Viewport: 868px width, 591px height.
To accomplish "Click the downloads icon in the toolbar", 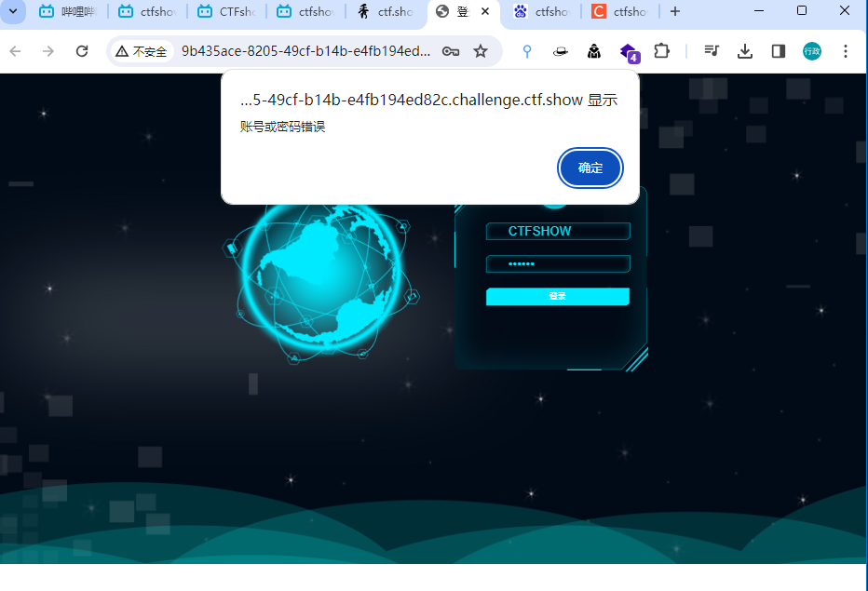I will [x=746, y=51].
